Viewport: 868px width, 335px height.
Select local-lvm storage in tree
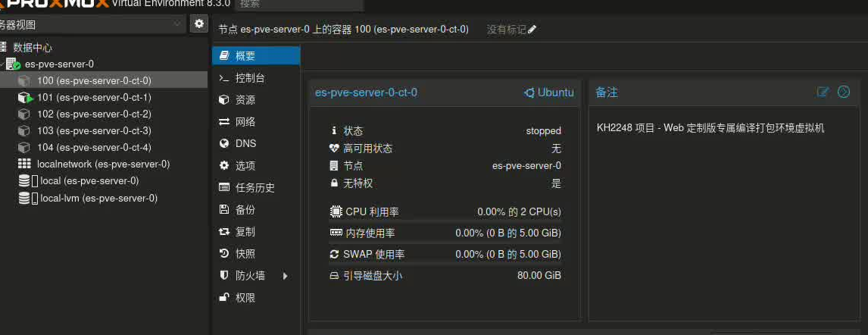pyautogui.click(x=98, y=198)
